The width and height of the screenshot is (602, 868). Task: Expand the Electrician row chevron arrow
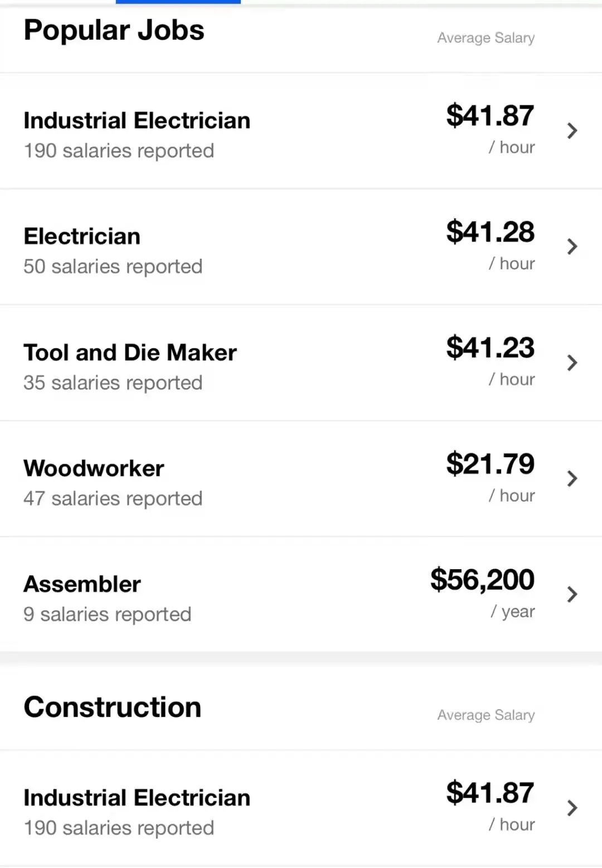click(x=572, y=246)
